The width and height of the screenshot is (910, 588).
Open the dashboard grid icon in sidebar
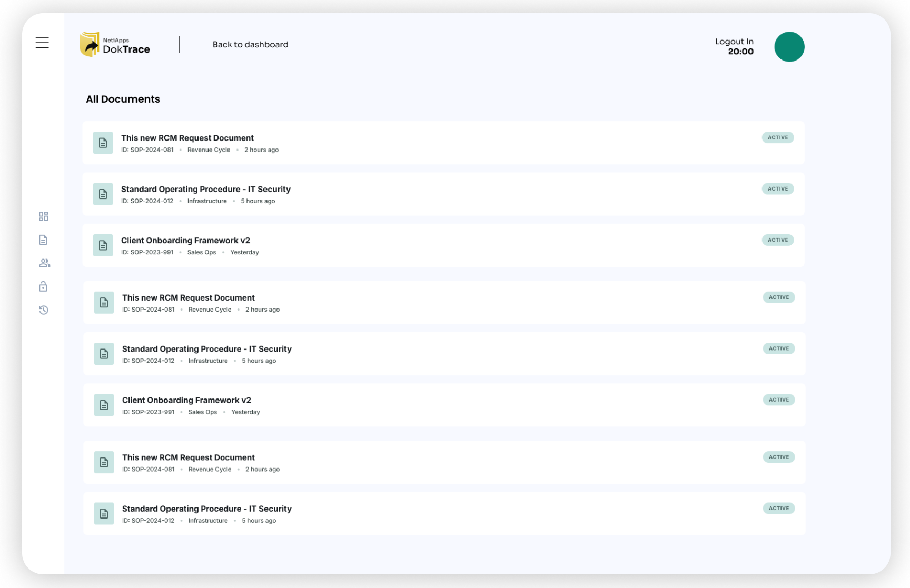pyautogui.click(x=44, y=216)
